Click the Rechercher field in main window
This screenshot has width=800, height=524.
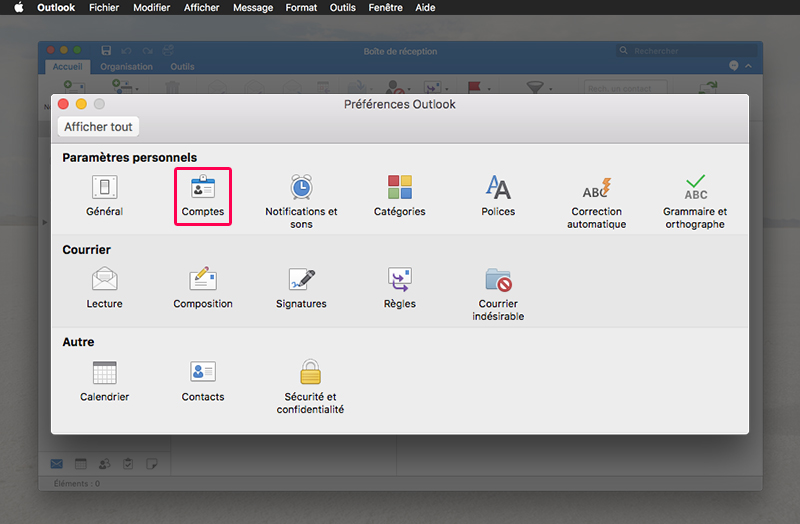(x=687, y=51)
